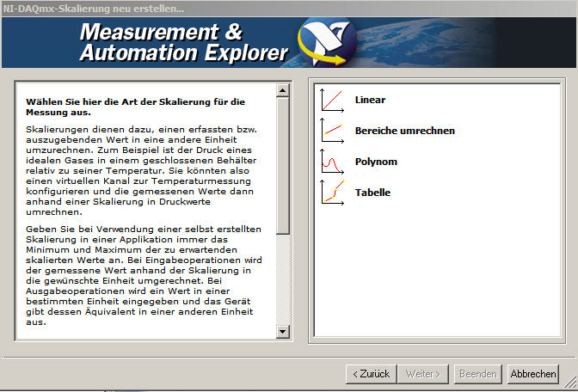Click the help panel scrollbar thumb

click(283, 165)
